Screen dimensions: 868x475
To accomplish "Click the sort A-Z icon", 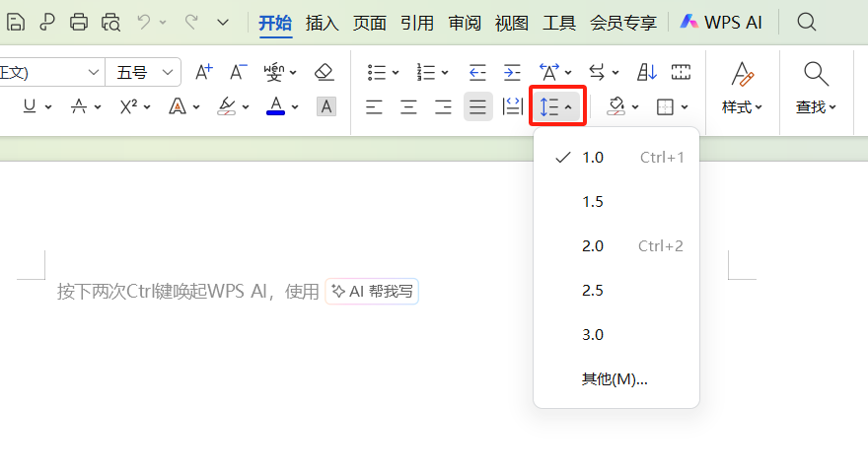I will [647, 72].
